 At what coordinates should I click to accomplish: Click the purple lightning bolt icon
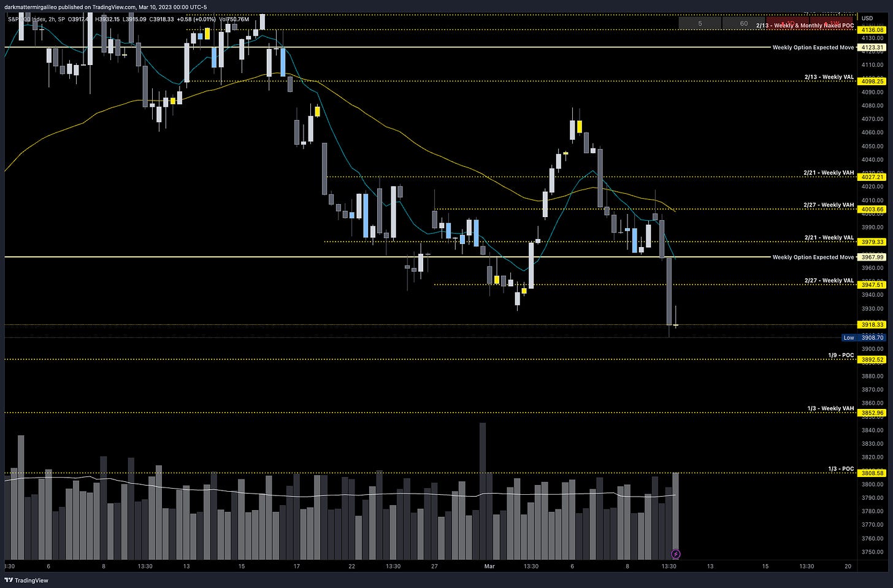click(675, 554)
